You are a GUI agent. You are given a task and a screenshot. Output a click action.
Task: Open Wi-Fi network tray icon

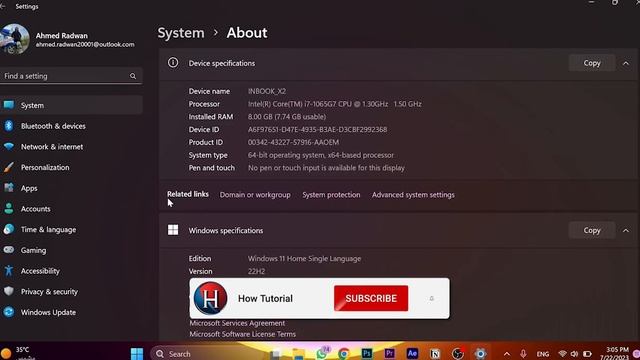coord(562,354)
